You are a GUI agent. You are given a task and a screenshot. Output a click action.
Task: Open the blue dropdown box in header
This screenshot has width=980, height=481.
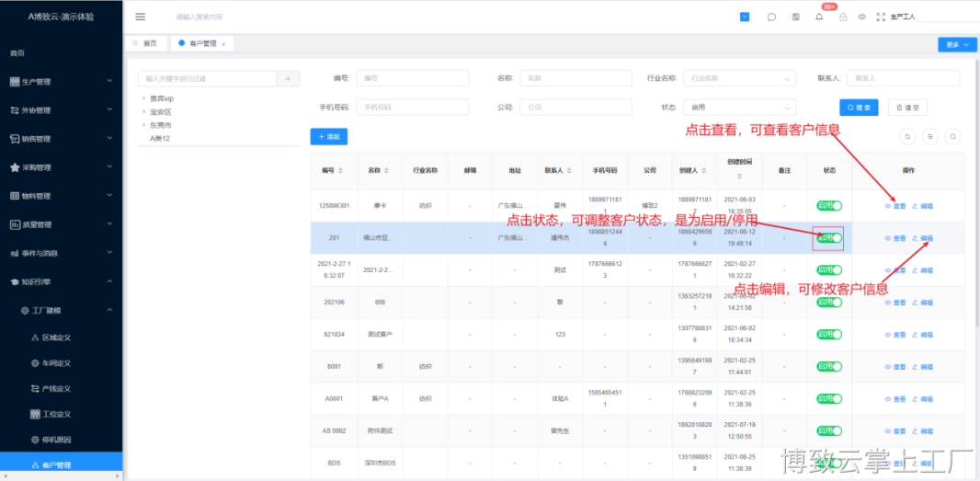point(745,17)
